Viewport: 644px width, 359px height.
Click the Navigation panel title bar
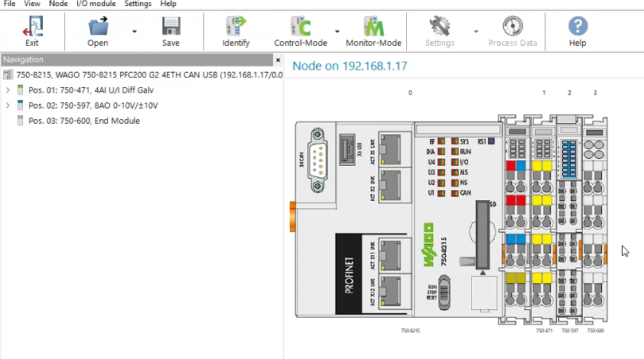click(137, 60)
